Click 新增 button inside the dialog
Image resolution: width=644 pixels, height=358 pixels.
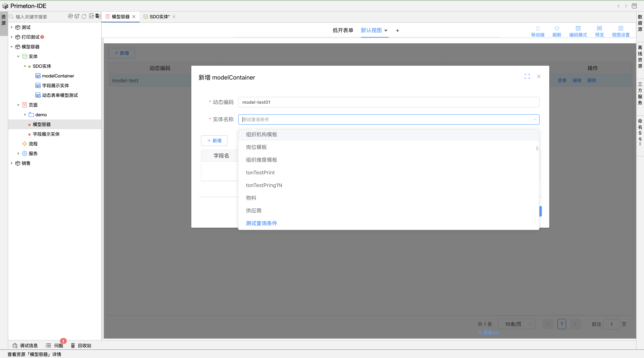[x=214, y=141]
